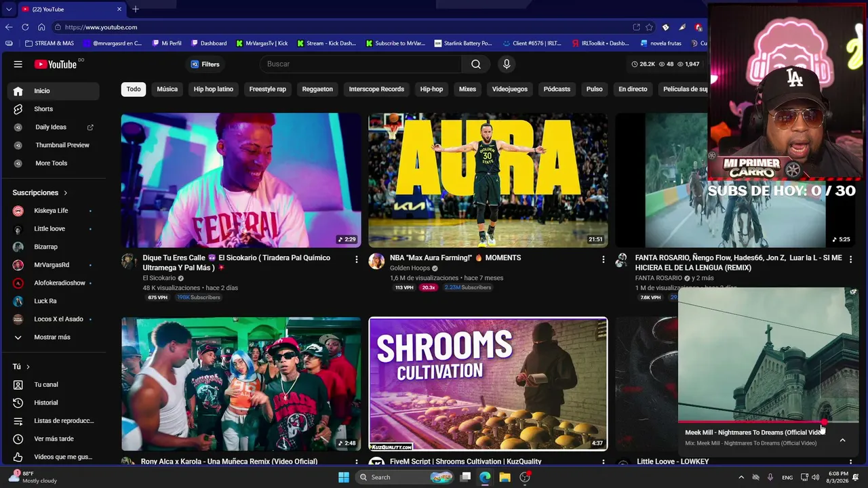Start voice search with the microphone
Image resolution: width=868 pixels, height=488 pixels.
(x=507, y=64)
